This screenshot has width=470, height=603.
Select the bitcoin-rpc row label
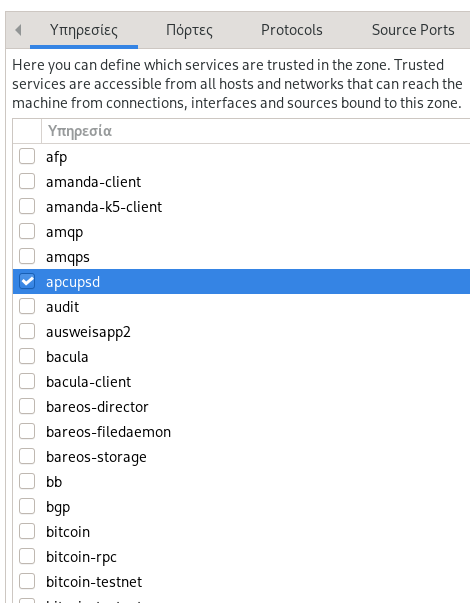pyautogui.click(x=81, y=557)
